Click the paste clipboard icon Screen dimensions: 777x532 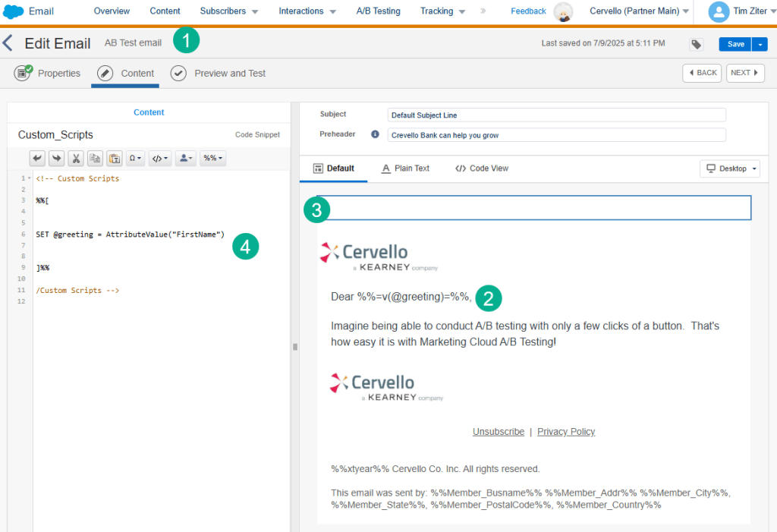[114, 159]
